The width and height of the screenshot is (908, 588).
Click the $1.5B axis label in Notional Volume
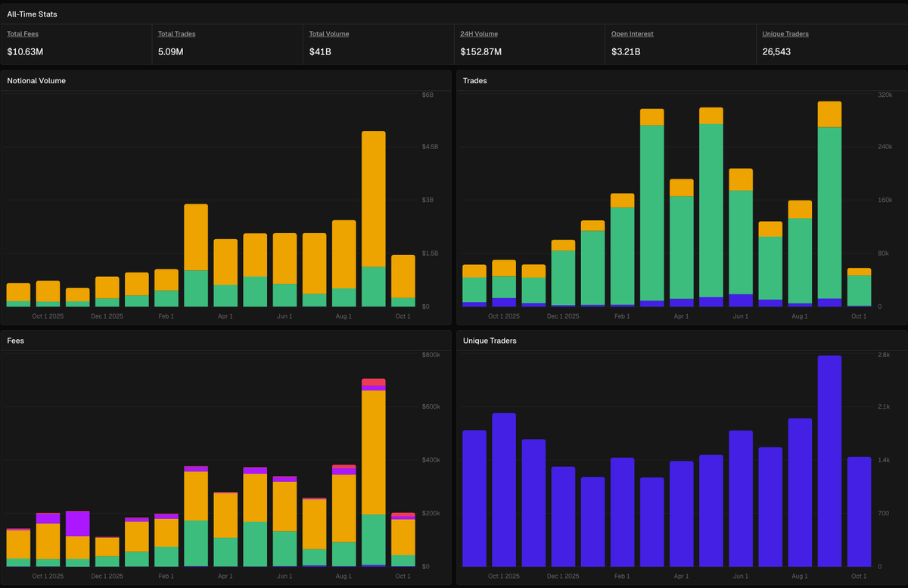430,254
